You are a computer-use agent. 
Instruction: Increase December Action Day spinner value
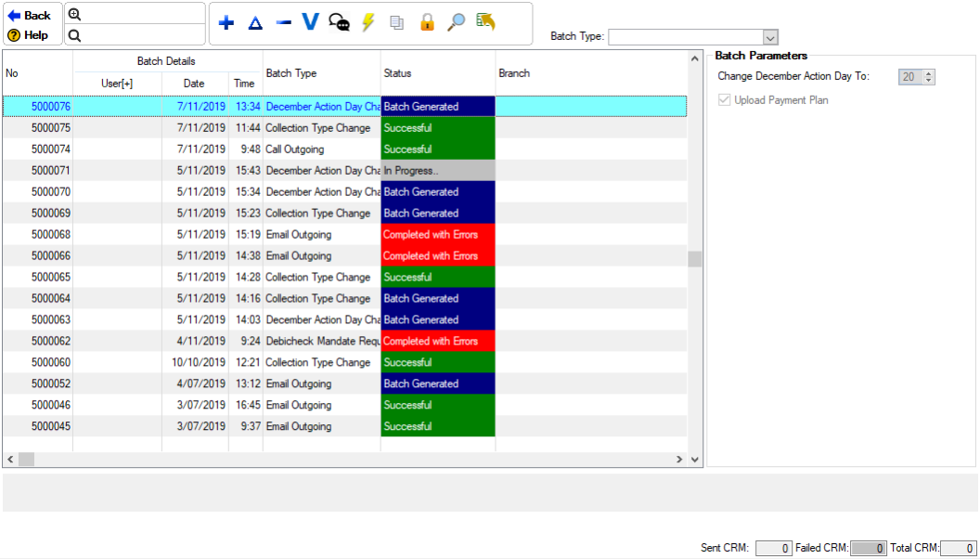click(929, 73)
